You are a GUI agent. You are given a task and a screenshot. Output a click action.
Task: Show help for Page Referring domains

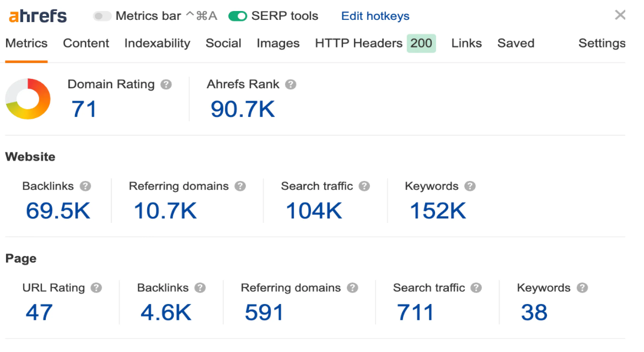tap(352, 288)
